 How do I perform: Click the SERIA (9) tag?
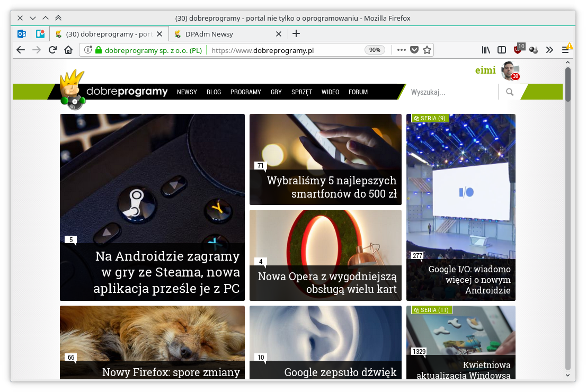[430, 118]
